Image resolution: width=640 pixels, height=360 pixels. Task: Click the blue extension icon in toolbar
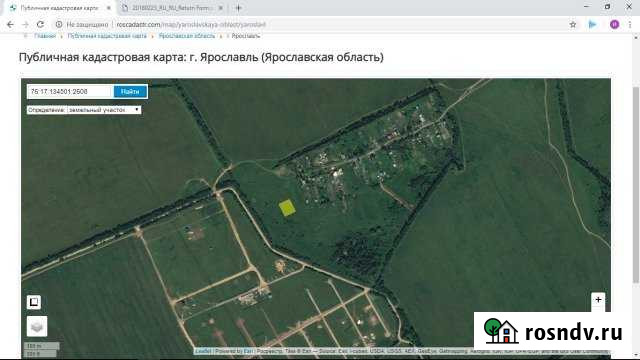click(592, 24)
